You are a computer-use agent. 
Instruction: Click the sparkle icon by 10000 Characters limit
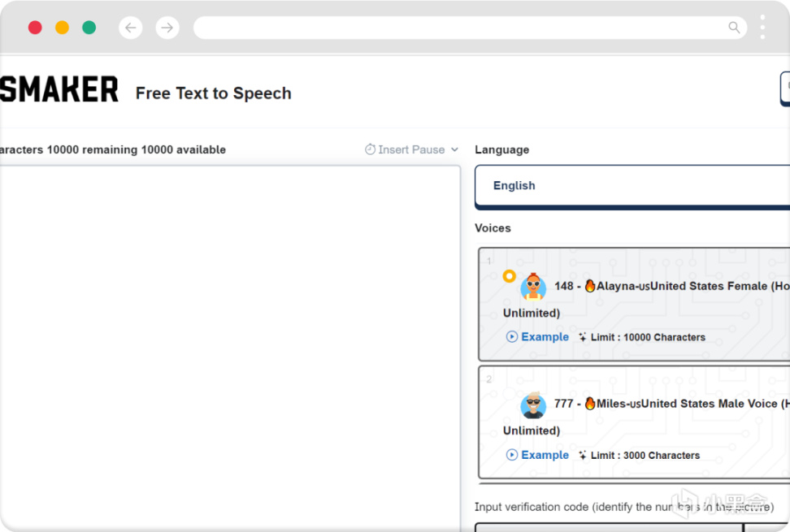coord(583,337)
